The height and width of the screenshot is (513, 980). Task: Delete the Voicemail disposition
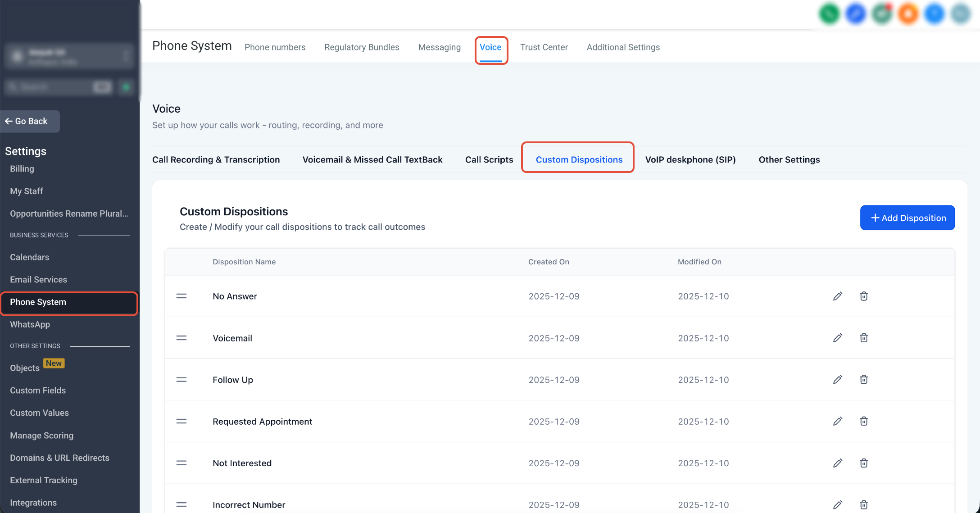[x=864, y=338]
